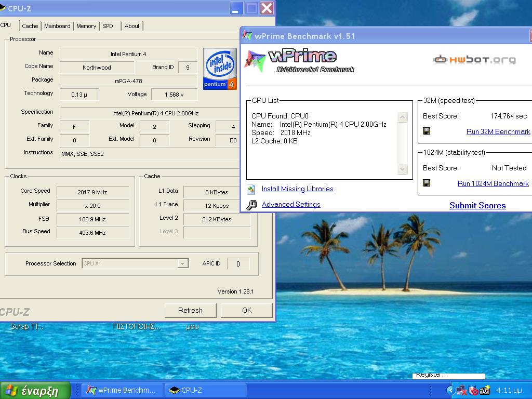Expand hidden system tray icons arrow
This screenshot has height=399, width=532.
[450, 391]
